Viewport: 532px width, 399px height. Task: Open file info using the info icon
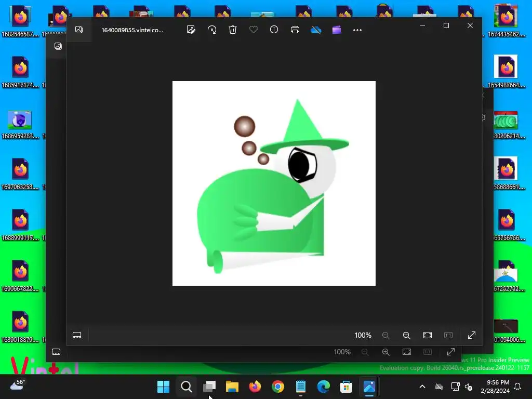274,30
